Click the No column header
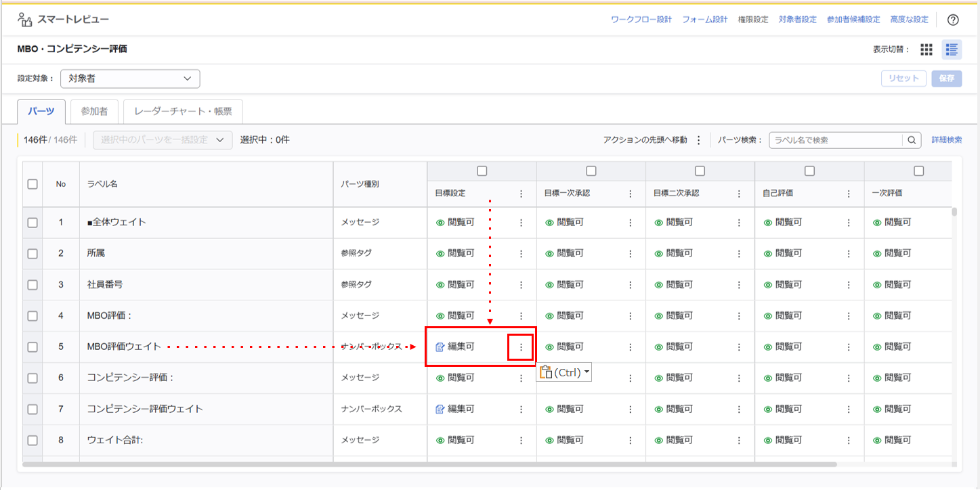 coord(61,184)
